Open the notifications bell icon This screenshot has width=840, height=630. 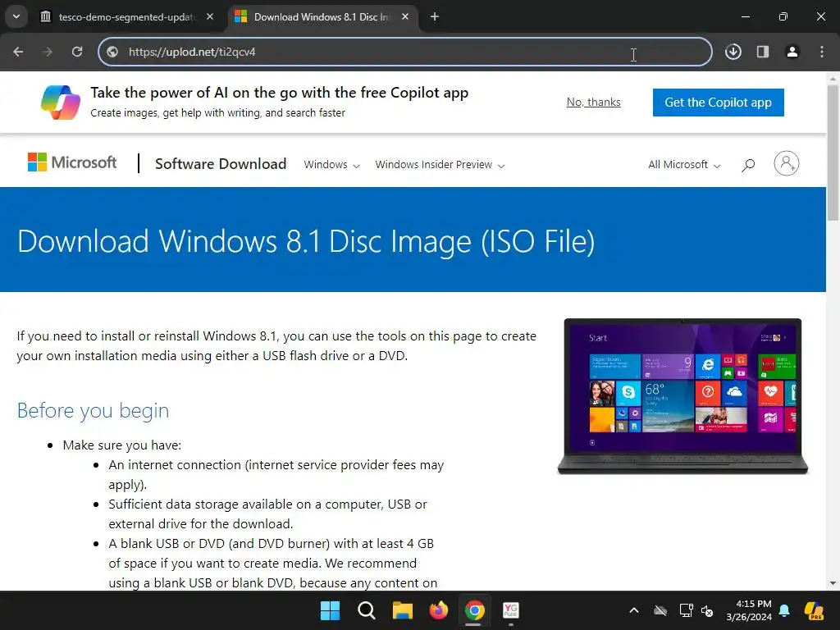coord(784,610)
